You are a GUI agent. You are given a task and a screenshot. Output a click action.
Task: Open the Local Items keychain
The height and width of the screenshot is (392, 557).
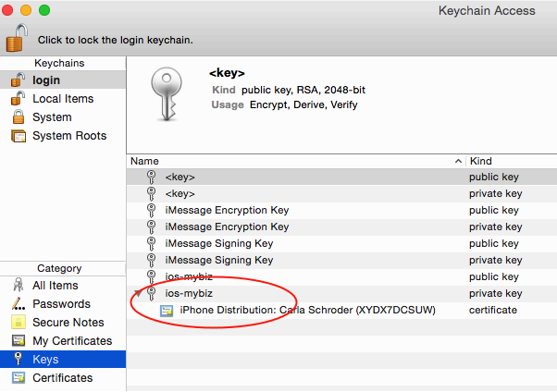[x=62, y=99]
